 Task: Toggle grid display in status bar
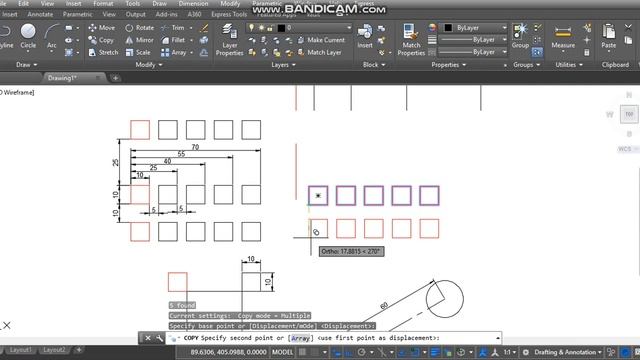tap(302, 352)
